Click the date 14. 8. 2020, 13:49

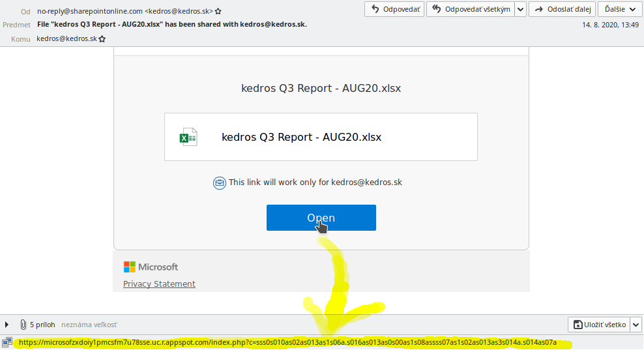coord(610,25)
